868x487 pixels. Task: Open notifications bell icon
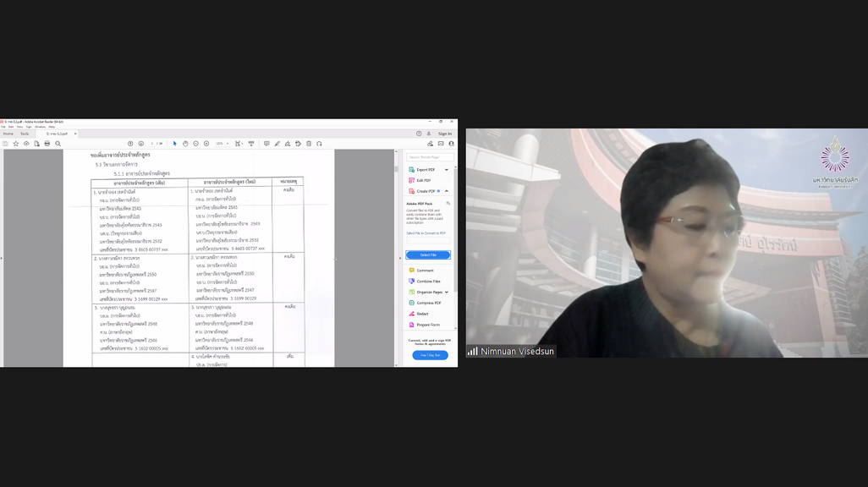[x=428, y=134]
